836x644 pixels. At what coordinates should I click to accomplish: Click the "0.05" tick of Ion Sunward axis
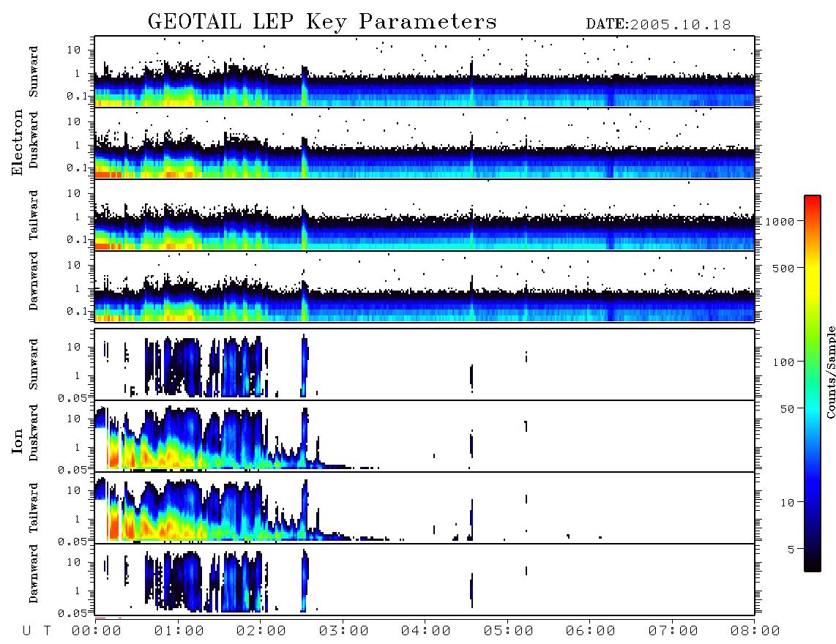73,397
